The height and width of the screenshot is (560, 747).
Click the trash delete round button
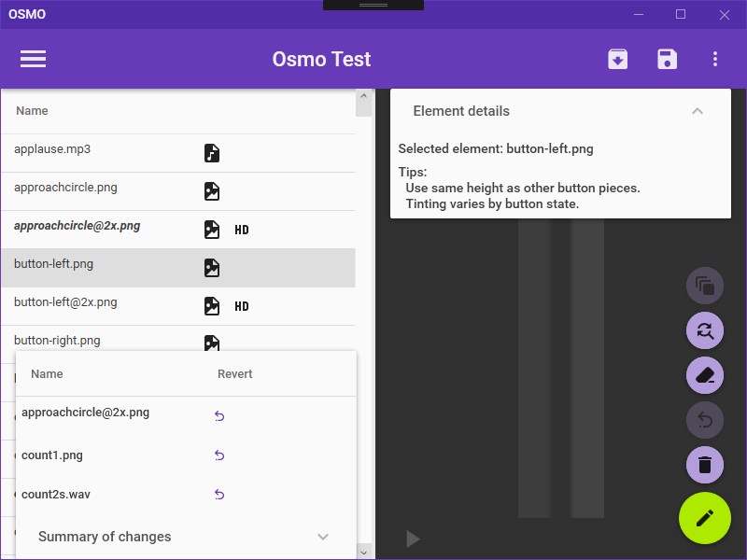tap(705, 465)
